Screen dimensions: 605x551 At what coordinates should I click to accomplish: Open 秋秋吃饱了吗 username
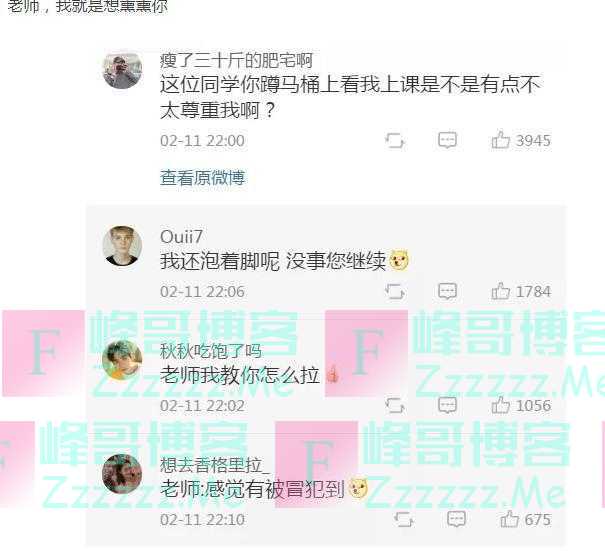click(x=211, y=351)
